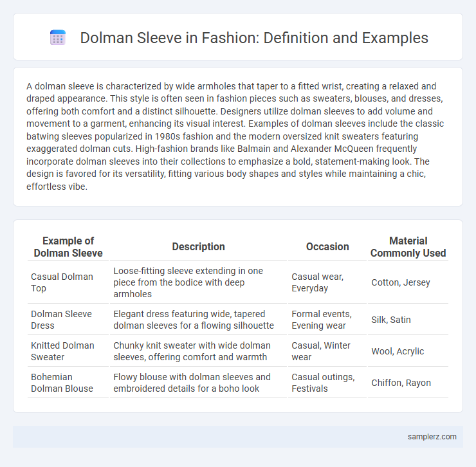
Task: Click the intro paragraph about dolman sleeves
Action: click(x=235, y=136)
